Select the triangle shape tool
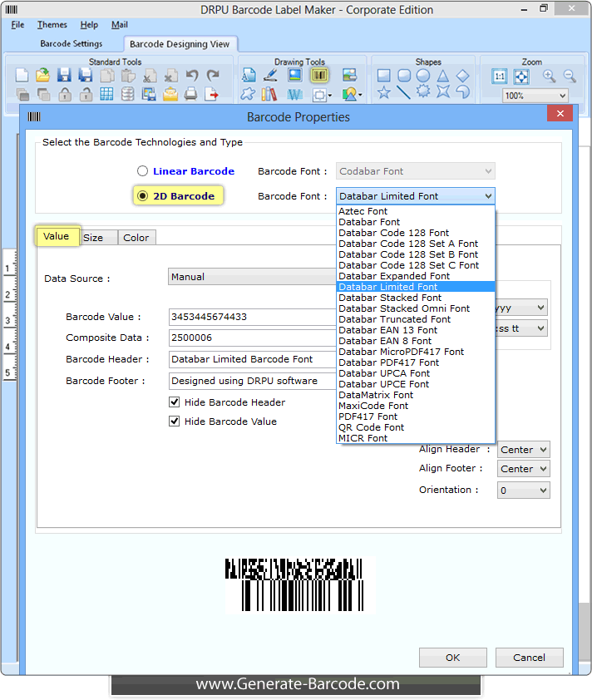 (443, 76)
